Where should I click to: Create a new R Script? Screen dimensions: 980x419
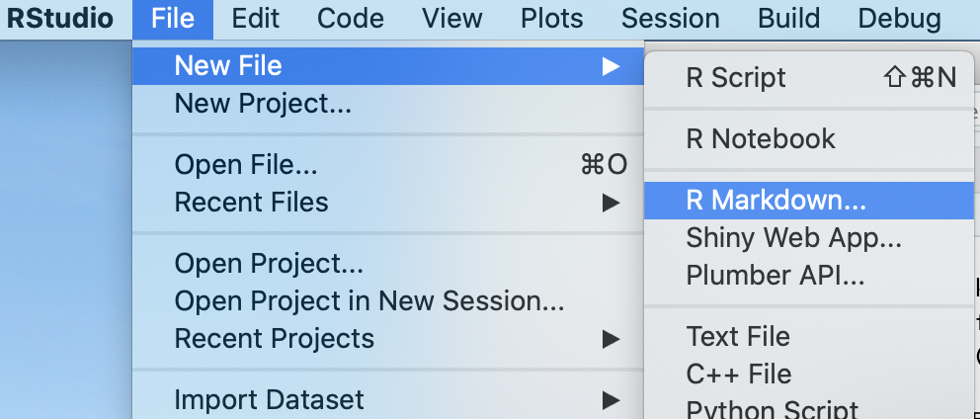point(736,78)
